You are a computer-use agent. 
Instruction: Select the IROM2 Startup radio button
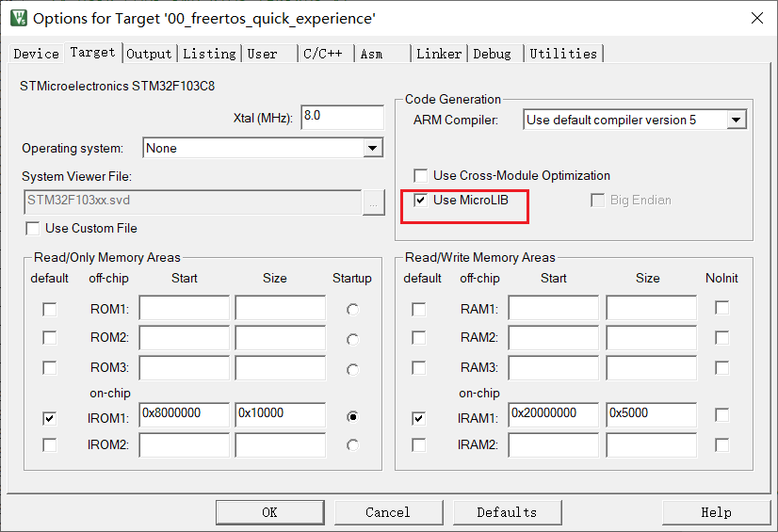353,445
